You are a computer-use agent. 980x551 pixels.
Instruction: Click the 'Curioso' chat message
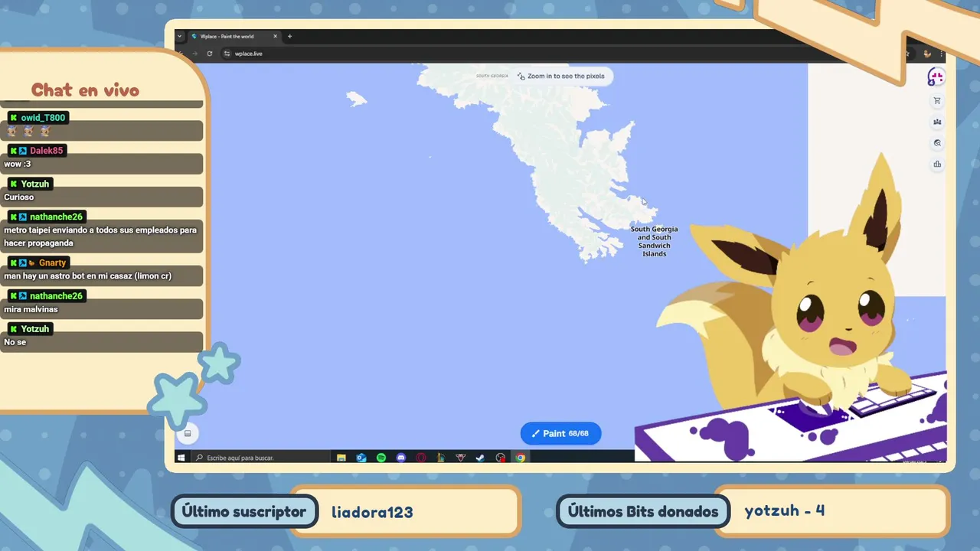(19, 197)
